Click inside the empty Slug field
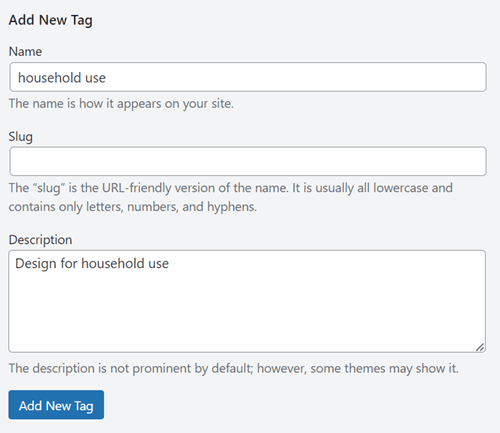This screenshot has width=500, height=433. tap(248, 161)
